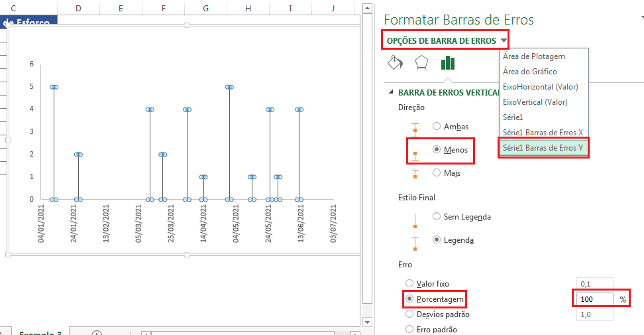The width and height of the screenshot is (644, 335).
Task: Choose Série1 Barras de Erros X
Action: click(543, 132)
